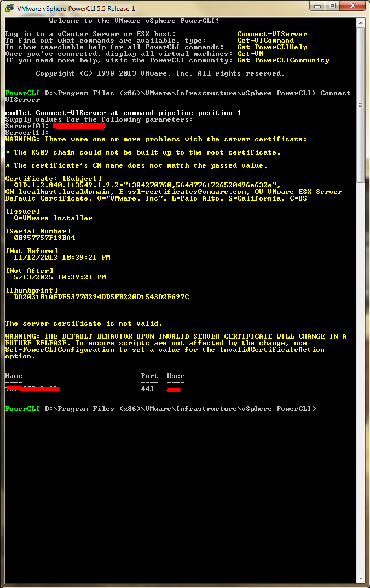Viewport: 370px width, 588px height.
Task: Click the Get-VICommand text
Action: (x=265, y=41)
